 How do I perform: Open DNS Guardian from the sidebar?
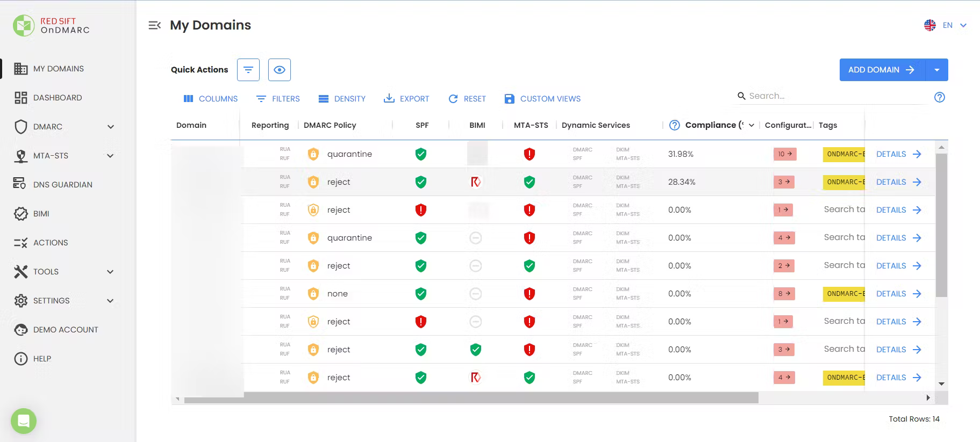[62, 185]
